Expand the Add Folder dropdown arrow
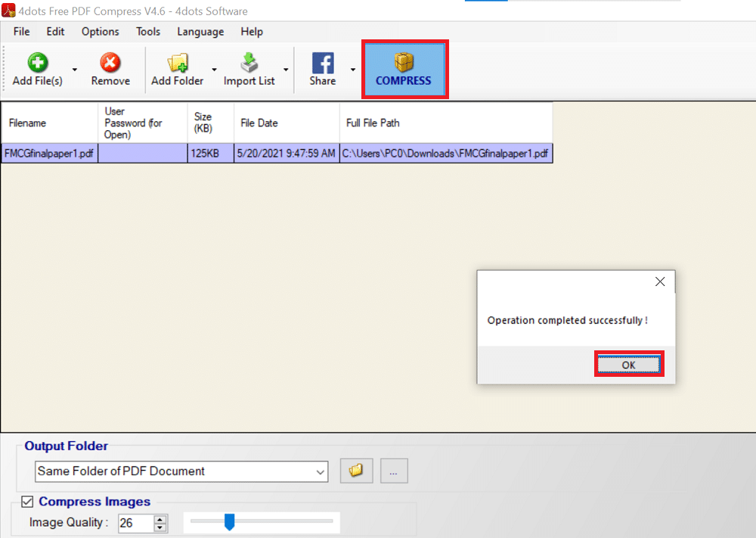The width and height of the screenshot is (756, 538). [214, 70]
